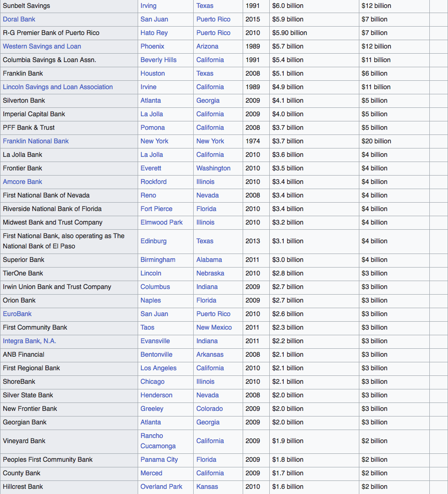Follow the Franklin National Bank link
Screen dimensions: 448x494
pos(36,141)
